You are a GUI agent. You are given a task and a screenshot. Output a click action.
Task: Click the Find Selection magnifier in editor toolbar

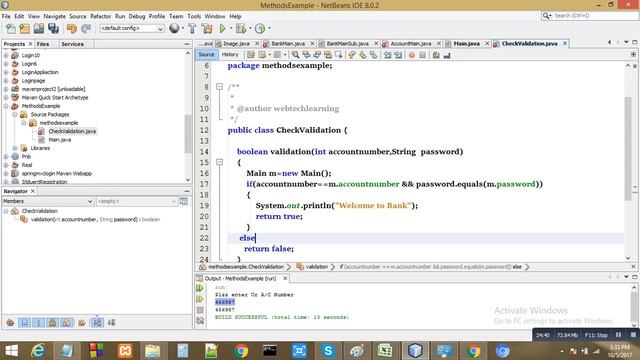[x=295, y=55]
